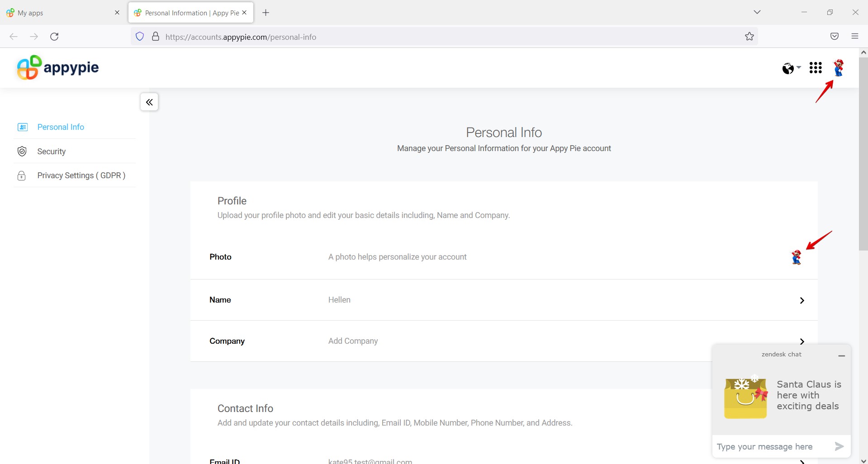Open the apps grid launcher icon
868x464 pixels.
click(816, 68)
